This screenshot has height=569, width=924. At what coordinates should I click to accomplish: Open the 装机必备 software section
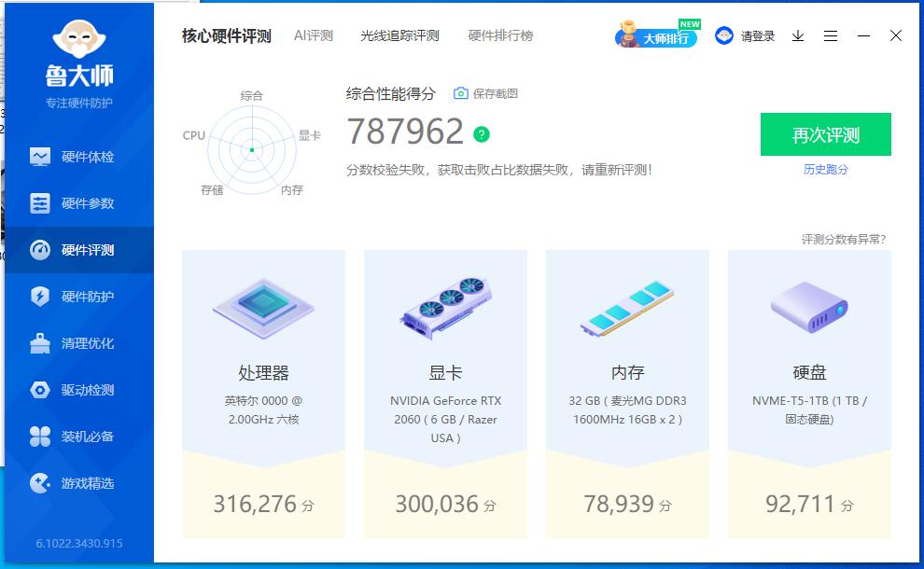(x=81, y=436)
